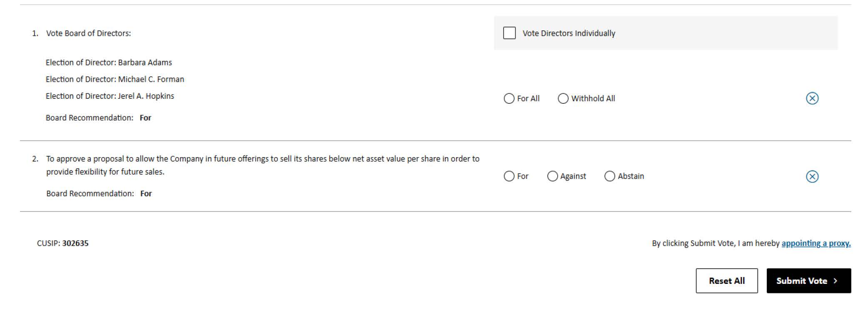Clear the director election vote selection
Image resolution: width=868 pixels, height=323 pixels.
click(812, 98)
